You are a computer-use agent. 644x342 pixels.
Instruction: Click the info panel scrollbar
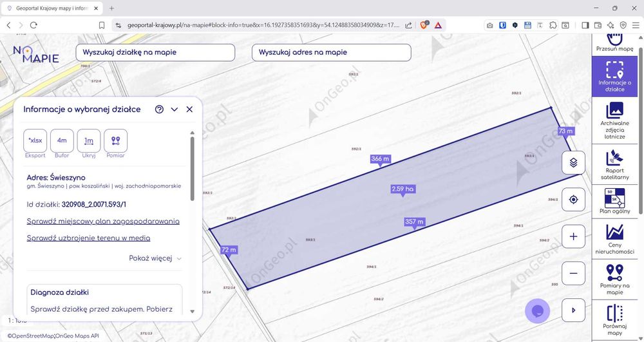point(192,168)
